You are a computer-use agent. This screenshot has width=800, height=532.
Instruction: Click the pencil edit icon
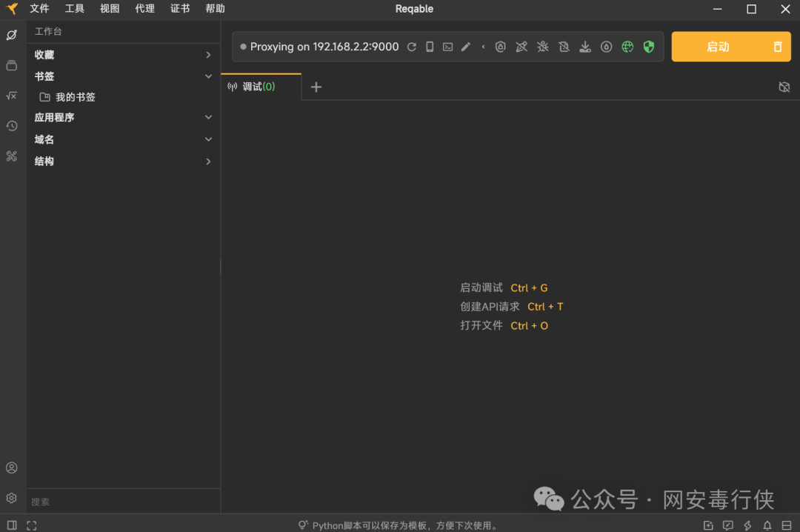466,47
